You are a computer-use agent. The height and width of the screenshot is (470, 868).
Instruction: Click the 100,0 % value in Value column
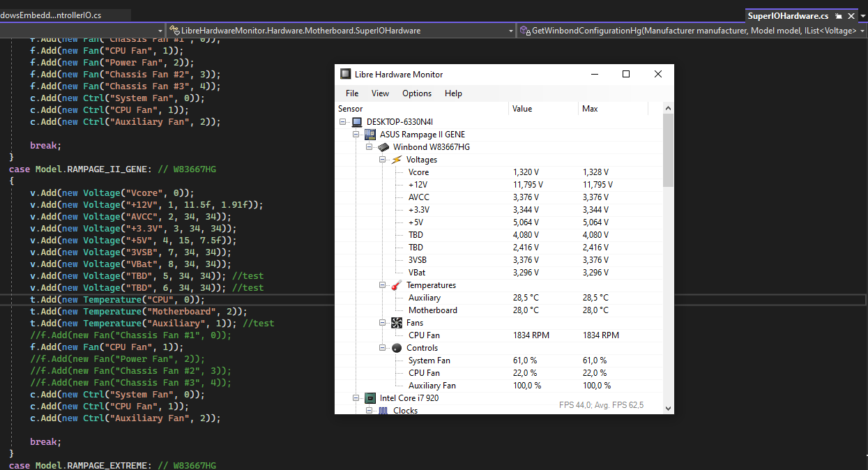pos(527,386)
